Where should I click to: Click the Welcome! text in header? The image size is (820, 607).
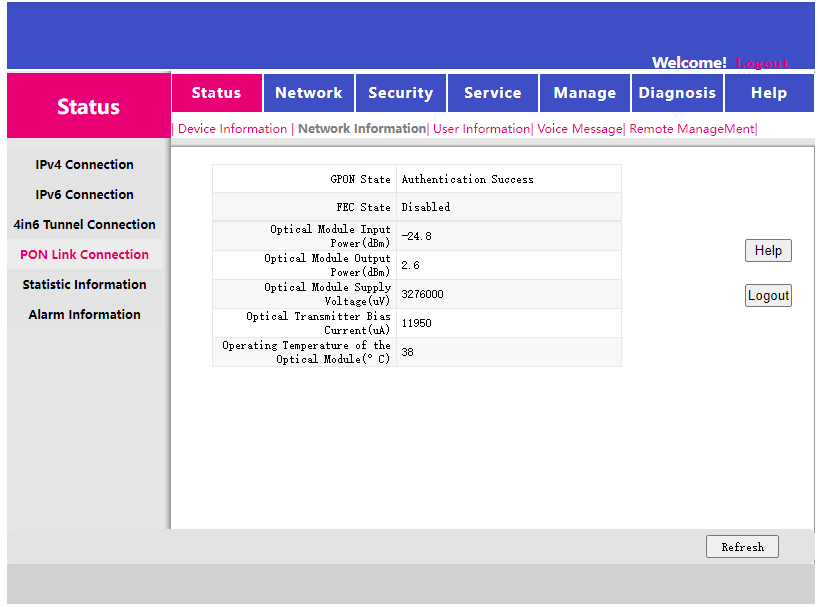tap(689, 63)
